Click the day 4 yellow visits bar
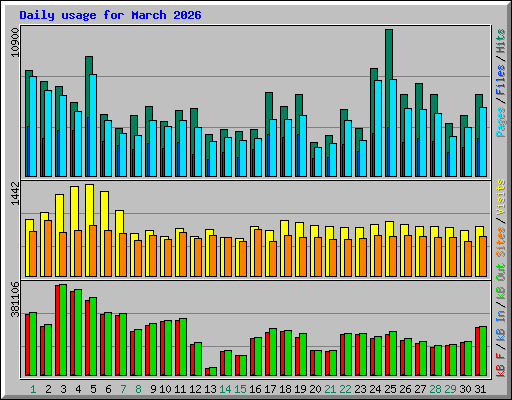This screenshot has width=512, height=400. 74,208
